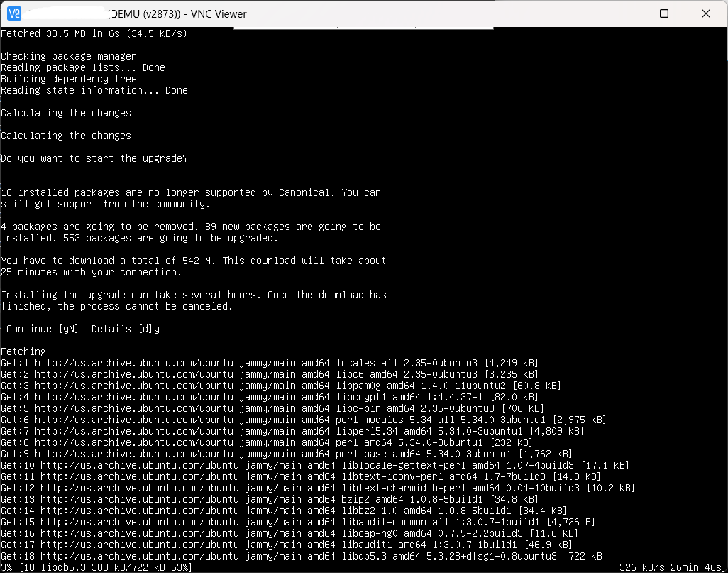Click the 'Checking package manager' line
Viewport: 728px width, 573px height.
pyautogui.click(x=69, y=56)
